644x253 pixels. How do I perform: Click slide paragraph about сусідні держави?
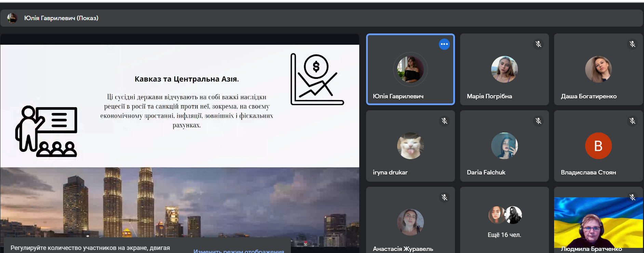point(187,111)
